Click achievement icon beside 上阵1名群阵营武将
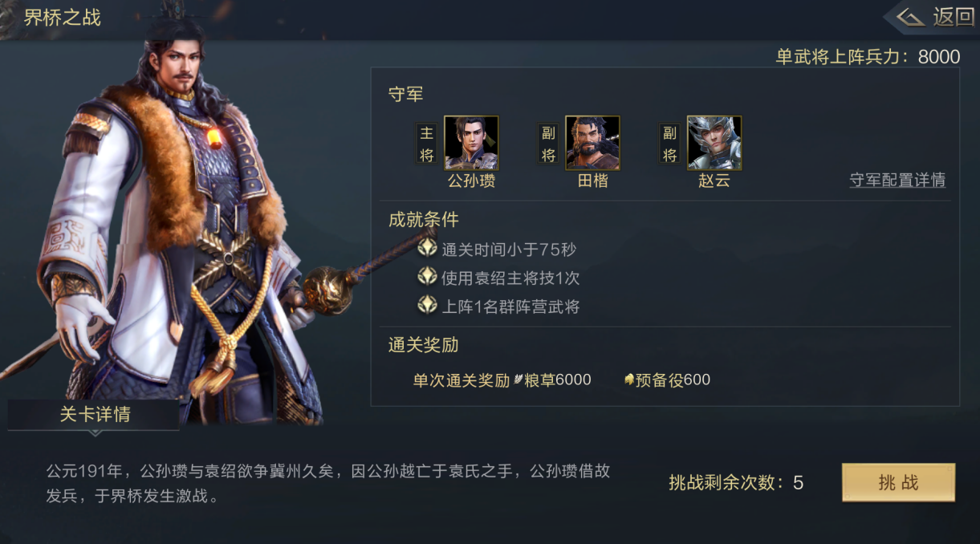The height and width of the screenshot is (544, 980). tap(427, 306)
